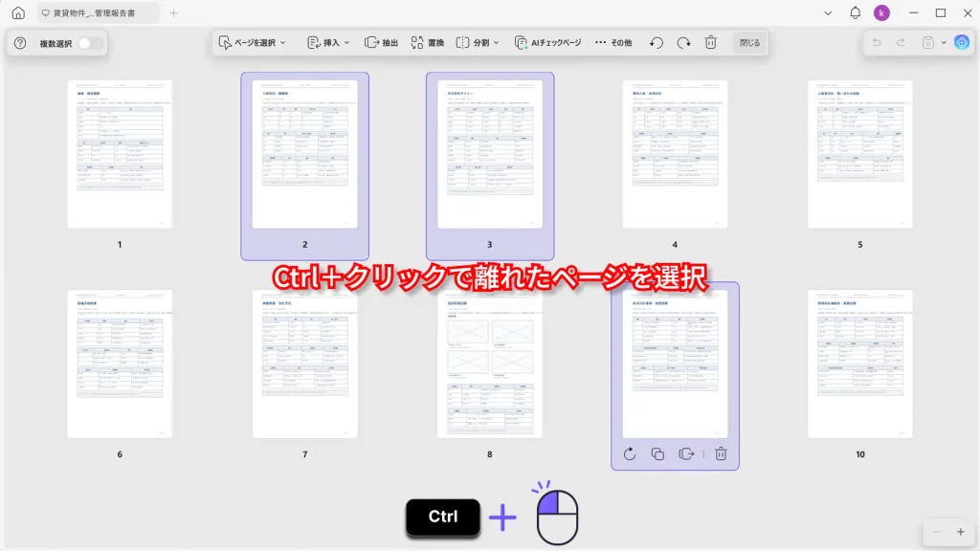980x551 pixels.
Task: Open the user account avatar
Action: (881, 12)
